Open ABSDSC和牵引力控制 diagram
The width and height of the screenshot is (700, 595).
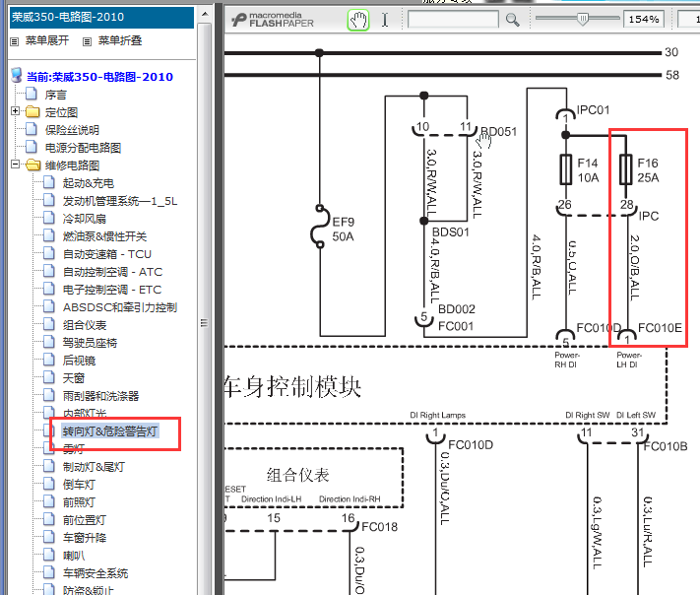coord(120,307)
